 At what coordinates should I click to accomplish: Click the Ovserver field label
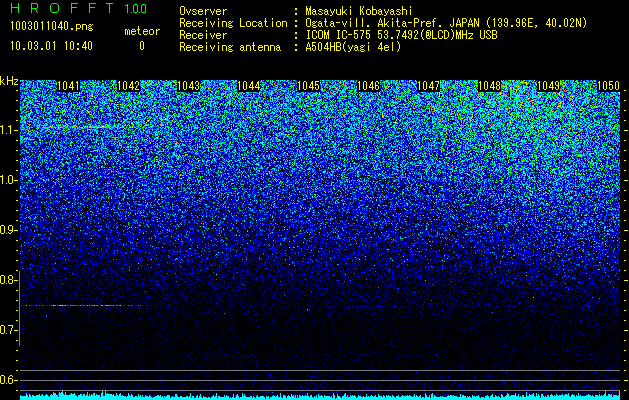203,11
